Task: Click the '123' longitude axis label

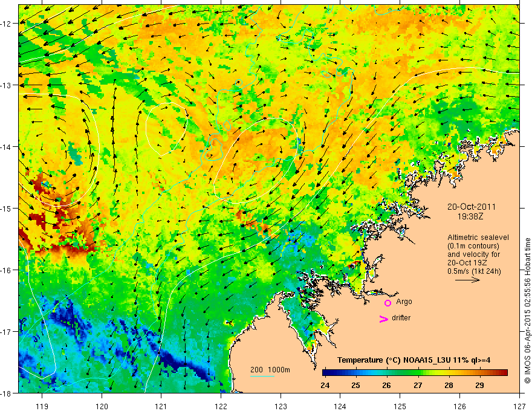Action: [x=281, y=406]
